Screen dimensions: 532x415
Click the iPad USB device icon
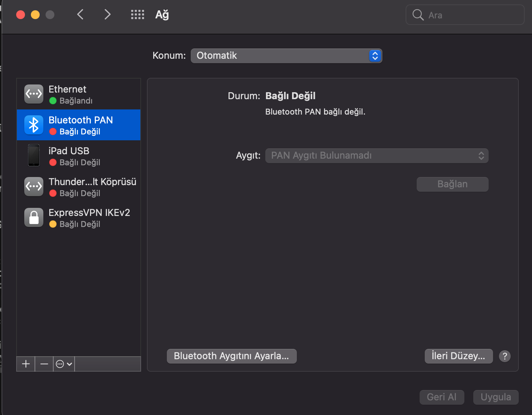(34, 155)
